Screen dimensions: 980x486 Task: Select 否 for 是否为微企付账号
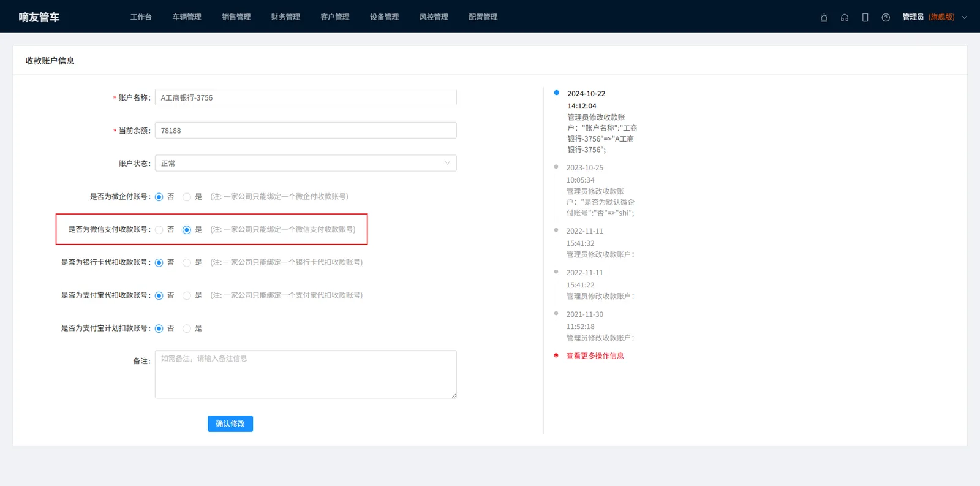[159, 197]
